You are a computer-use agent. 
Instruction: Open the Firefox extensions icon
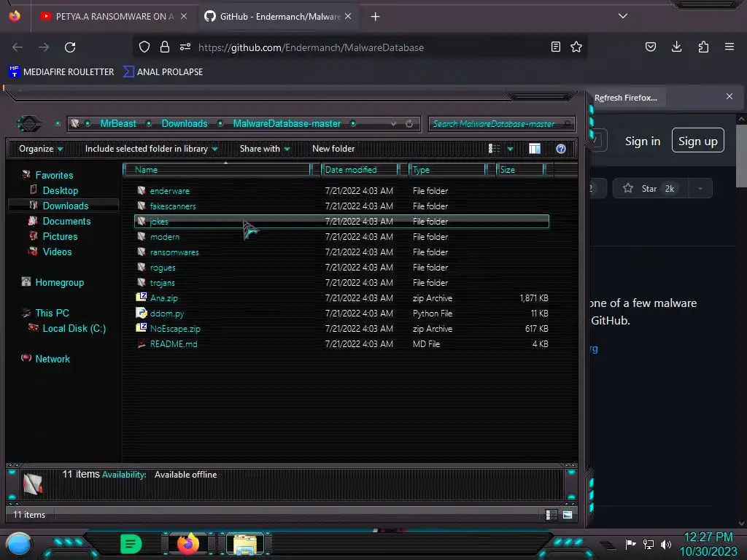tap(703, 47)
